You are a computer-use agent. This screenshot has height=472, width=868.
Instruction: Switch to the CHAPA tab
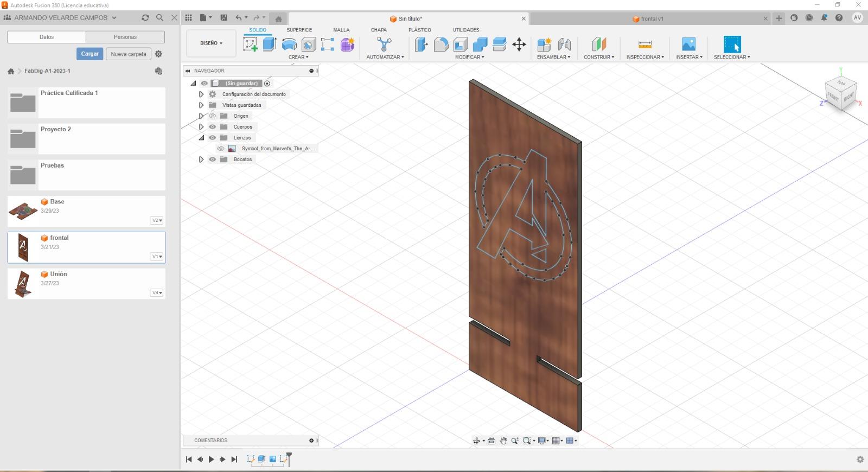point(379,30)
